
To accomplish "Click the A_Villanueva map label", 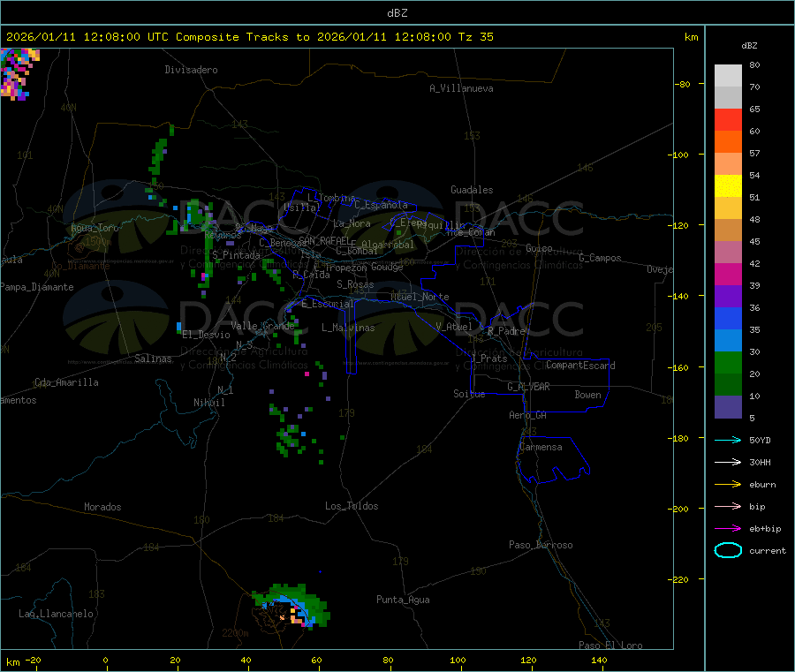I will click(461, 88).
